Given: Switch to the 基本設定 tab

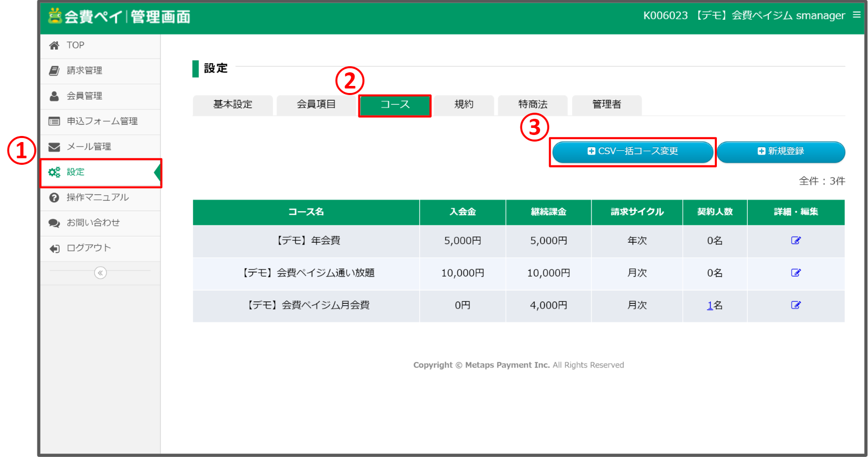Looking at the screenshot, I should pos(233,105).
